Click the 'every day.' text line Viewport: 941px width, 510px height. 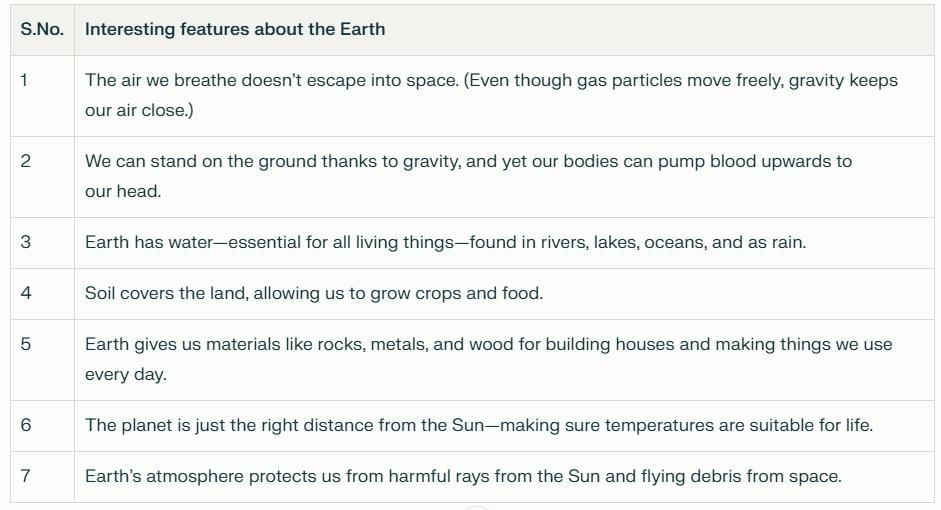pyautogui.click(x=125, y=374)
